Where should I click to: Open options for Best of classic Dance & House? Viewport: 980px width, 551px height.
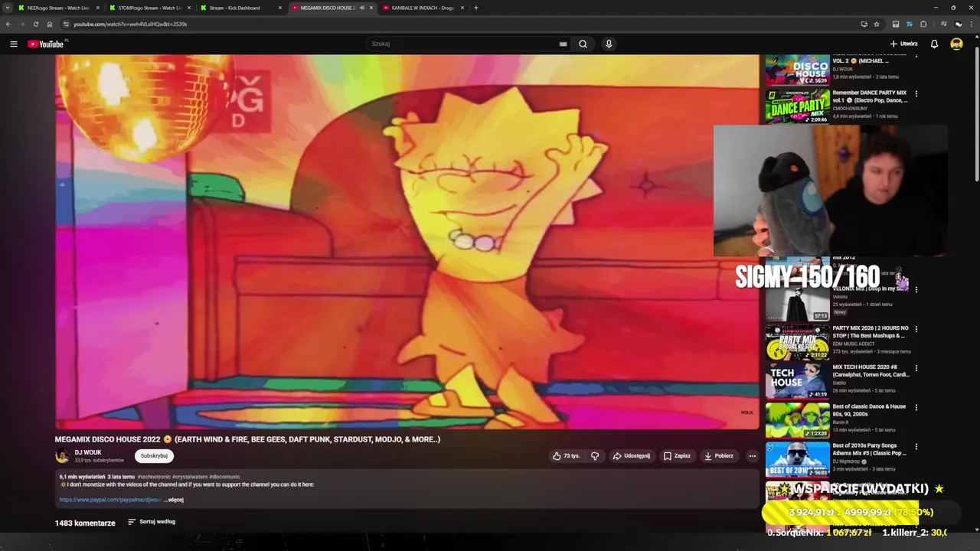pyautogui.click(x=916, y=408)
